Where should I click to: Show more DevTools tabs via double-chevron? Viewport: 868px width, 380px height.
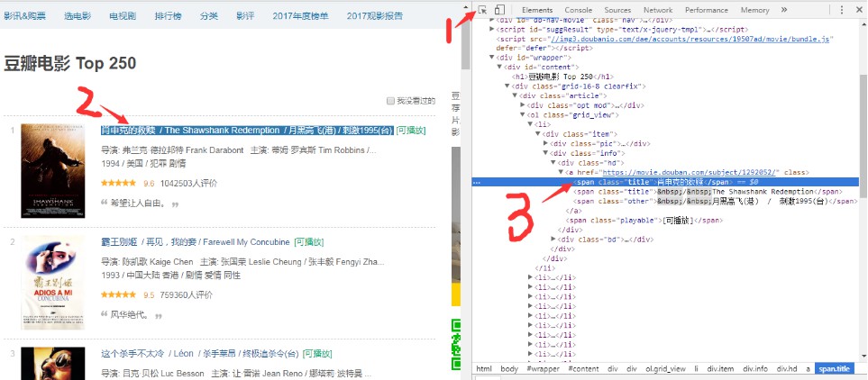tap(784, 10)
